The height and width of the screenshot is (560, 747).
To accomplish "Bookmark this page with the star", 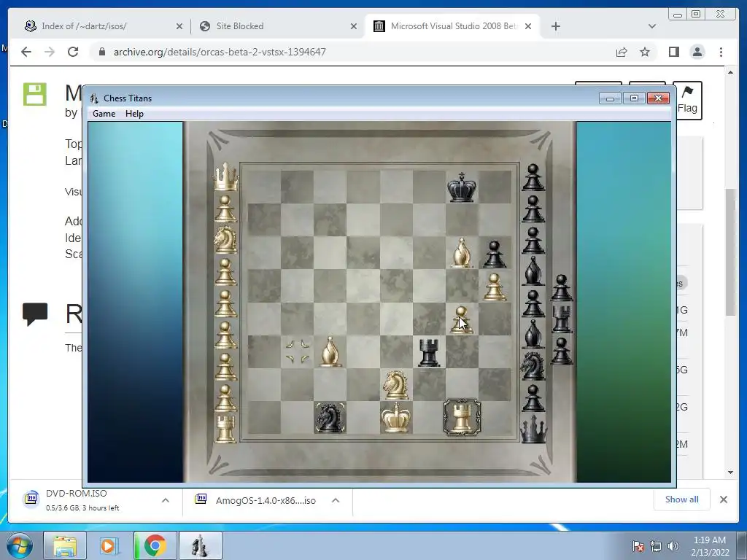I will pos(645,52).
